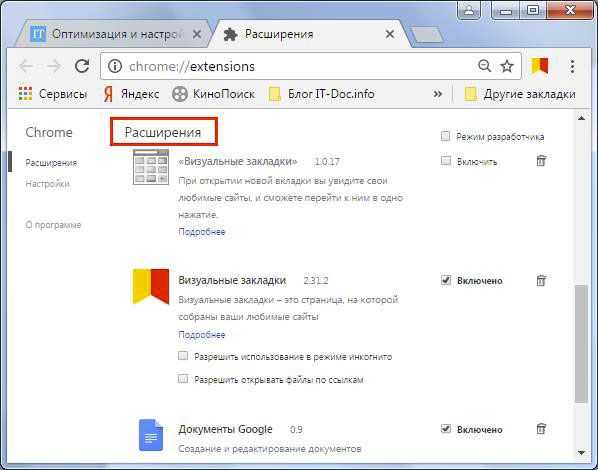Open the Другие закладки folder
The width and height of the screenshot is (598, 470).
tap(520, 94)
